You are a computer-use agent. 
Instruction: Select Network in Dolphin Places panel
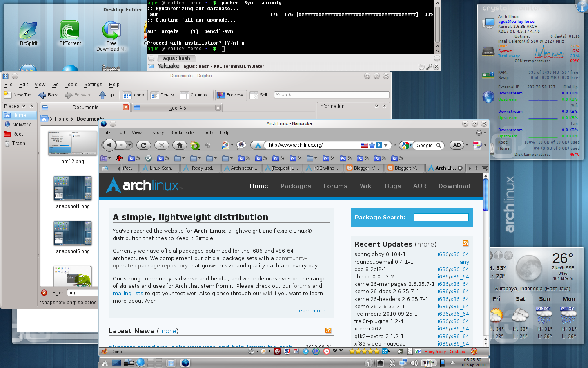(x=20, y=125)
